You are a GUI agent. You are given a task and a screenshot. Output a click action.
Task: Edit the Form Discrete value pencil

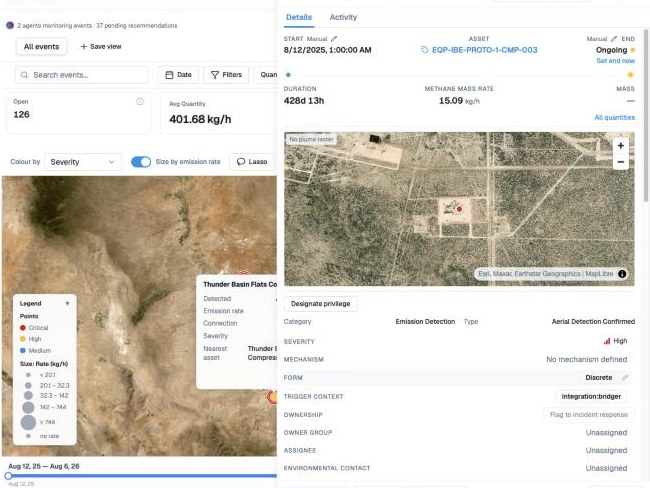tap(625, 378)
